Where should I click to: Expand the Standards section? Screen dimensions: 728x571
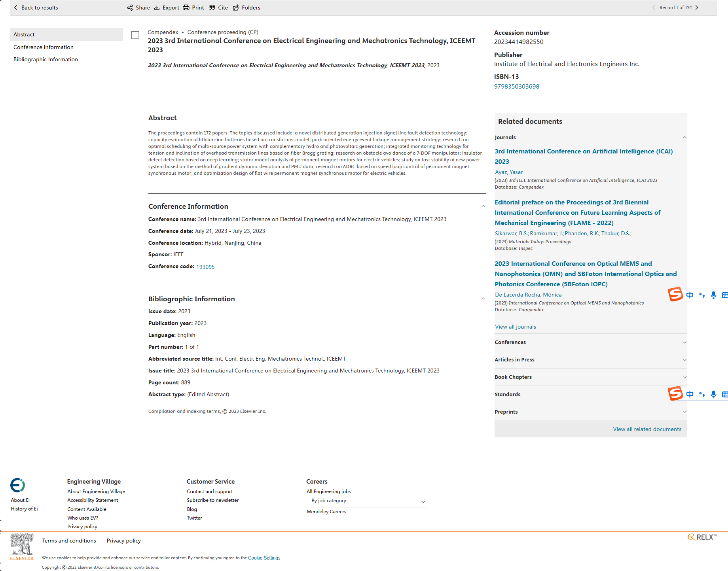click(507, 394)
